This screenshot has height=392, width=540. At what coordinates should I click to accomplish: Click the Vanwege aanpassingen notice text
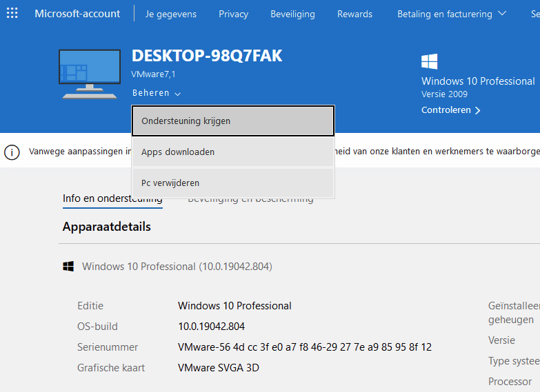coord(80,152)
